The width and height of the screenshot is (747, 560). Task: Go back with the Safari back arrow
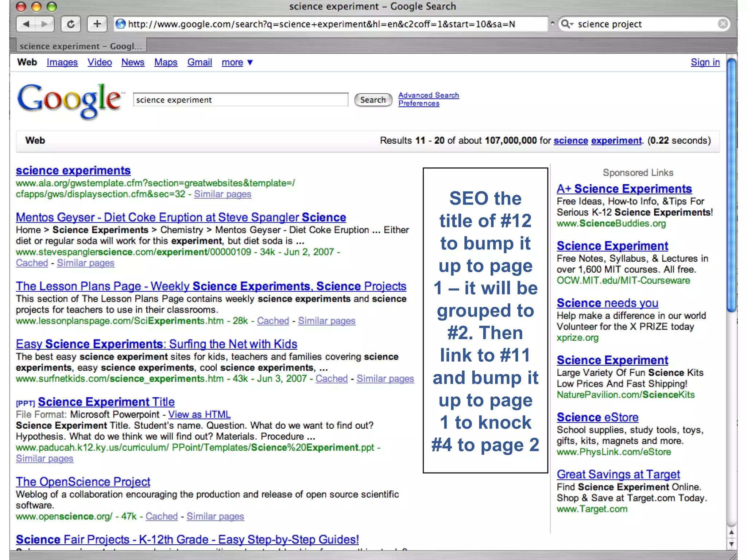[26, 24]
